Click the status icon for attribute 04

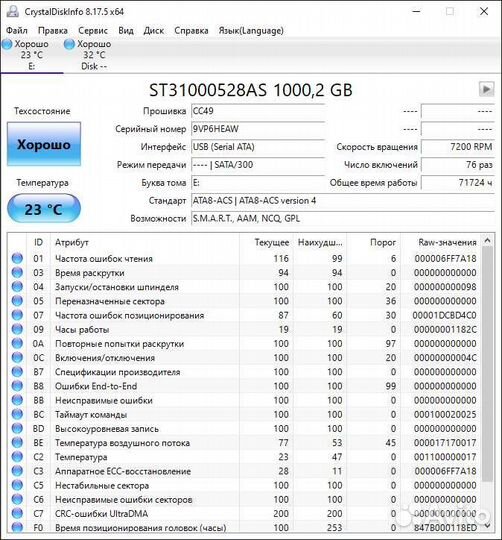[x=17, y=287]
